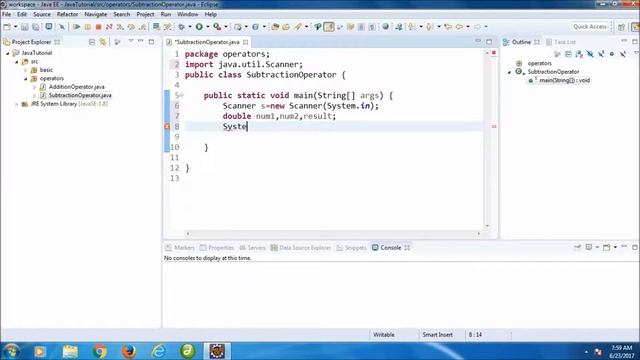Collapse SubtractionOperator in the Outline
The width and height of the screenshot is (640, 360).
click(x=509, y=72)
